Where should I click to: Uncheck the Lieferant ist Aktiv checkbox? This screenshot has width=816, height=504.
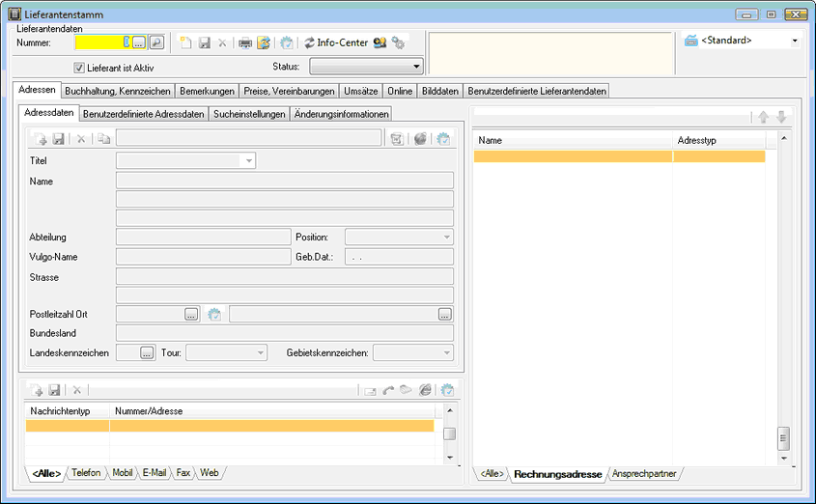[x=80, y=68]
